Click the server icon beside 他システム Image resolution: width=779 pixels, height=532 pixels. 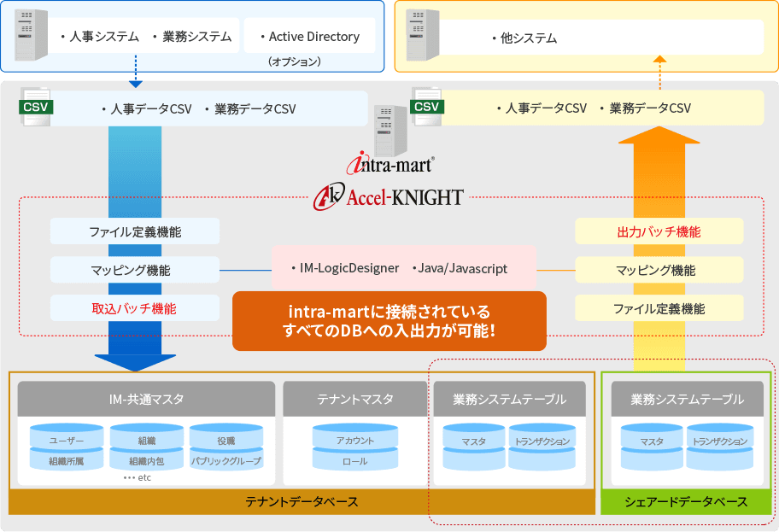423,35
